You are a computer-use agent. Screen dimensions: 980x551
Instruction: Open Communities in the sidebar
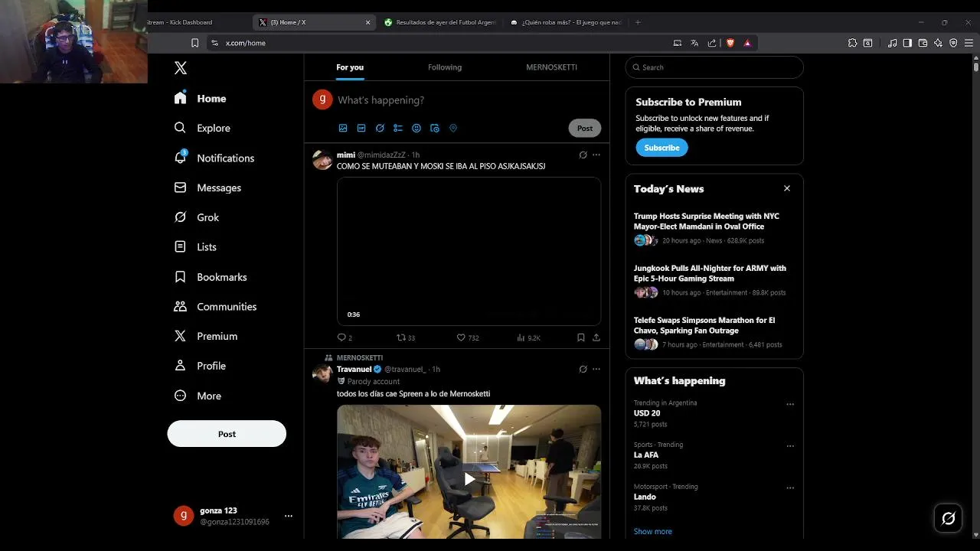(215, 306)
